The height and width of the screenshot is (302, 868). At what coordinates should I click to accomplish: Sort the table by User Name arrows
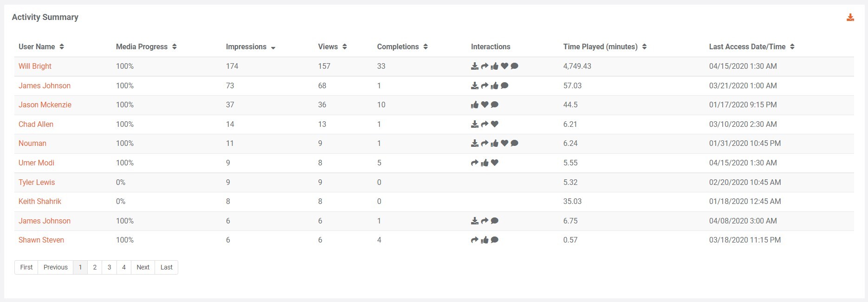tap(62, 47)
